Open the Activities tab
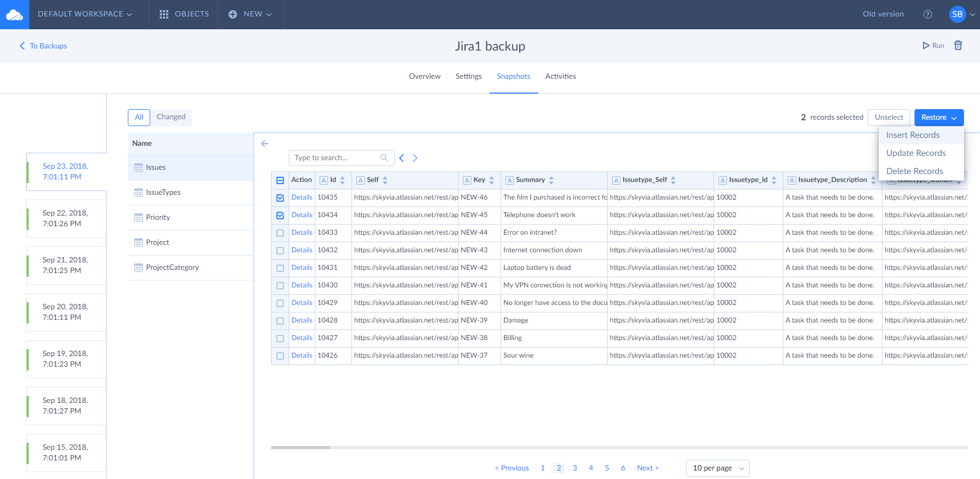The height and width of the screenshot is (479, 980). pyautogui.click(x=560, y=77)
